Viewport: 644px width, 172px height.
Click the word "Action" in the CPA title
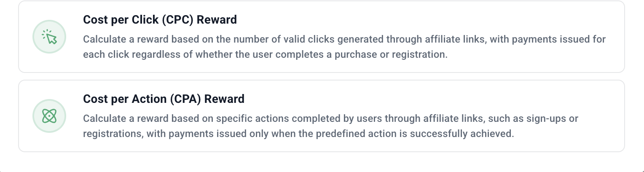pos(142,99)
